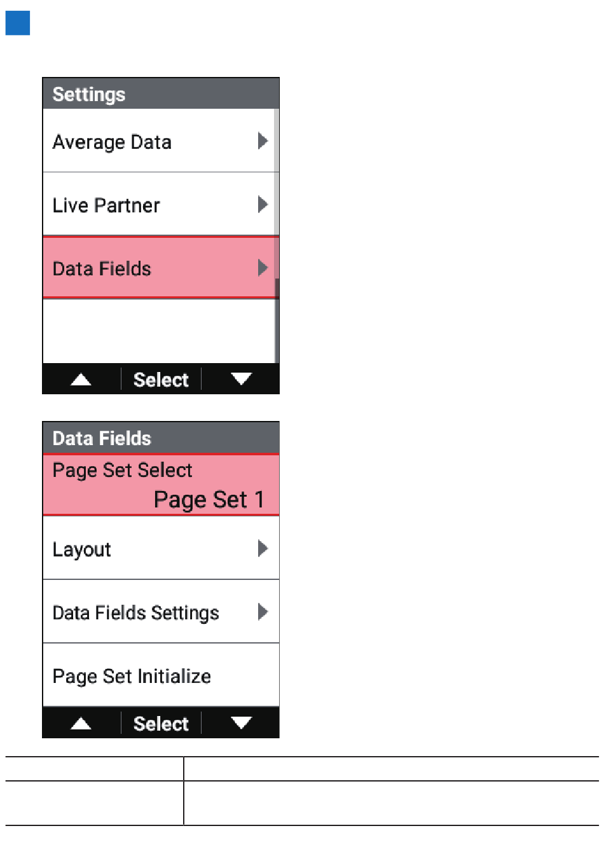This screenshot has height=868, width=604.
Task: Click the down arrow in Settings screen
Action: click(x=241, y=380)
